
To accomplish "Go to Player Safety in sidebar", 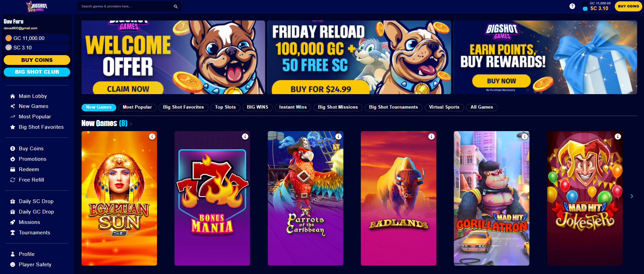I will [x=35, y=265].
